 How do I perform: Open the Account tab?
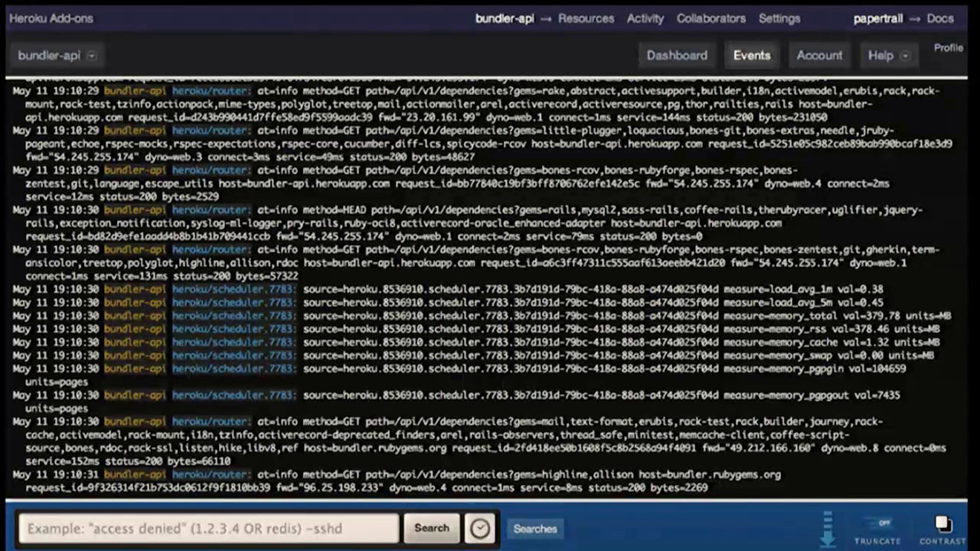click(x=819, y=56)
